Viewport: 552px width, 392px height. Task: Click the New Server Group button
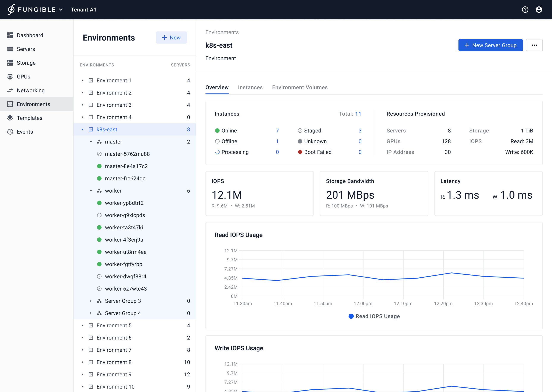click(x=490, y=45)
